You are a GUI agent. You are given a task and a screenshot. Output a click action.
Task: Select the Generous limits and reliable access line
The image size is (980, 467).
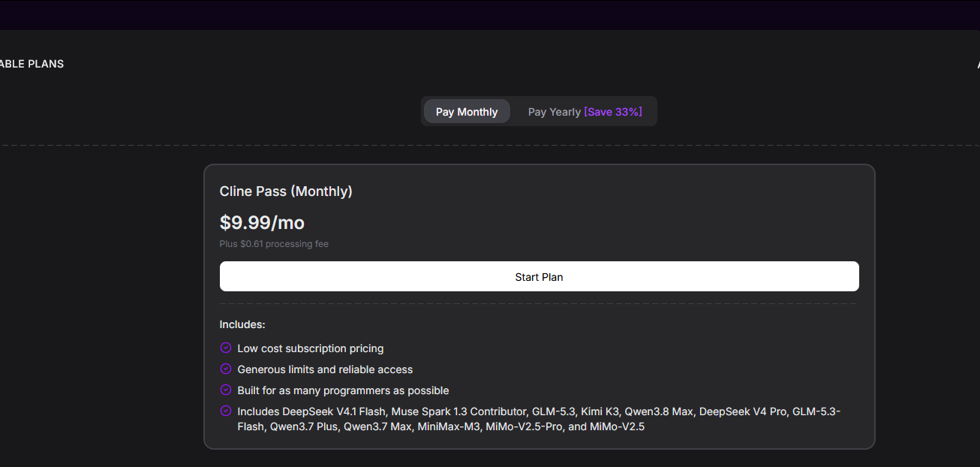pyautogui.click(x=325, y=369)
